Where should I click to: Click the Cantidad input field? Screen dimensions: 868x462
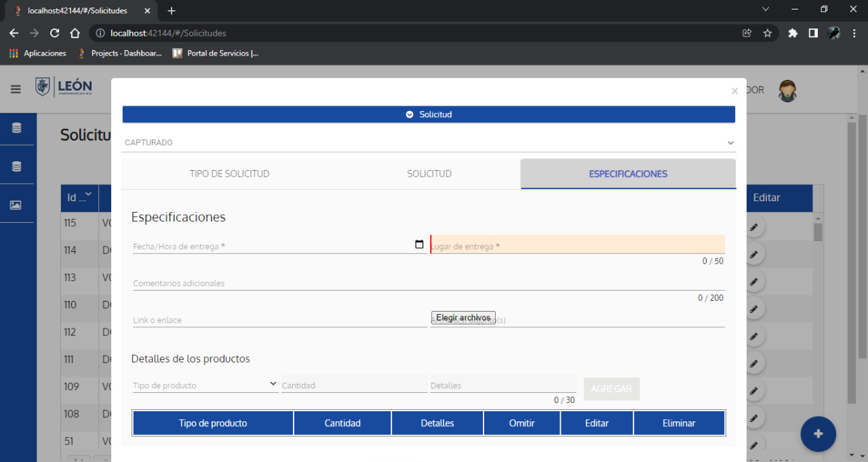[354, 385]
